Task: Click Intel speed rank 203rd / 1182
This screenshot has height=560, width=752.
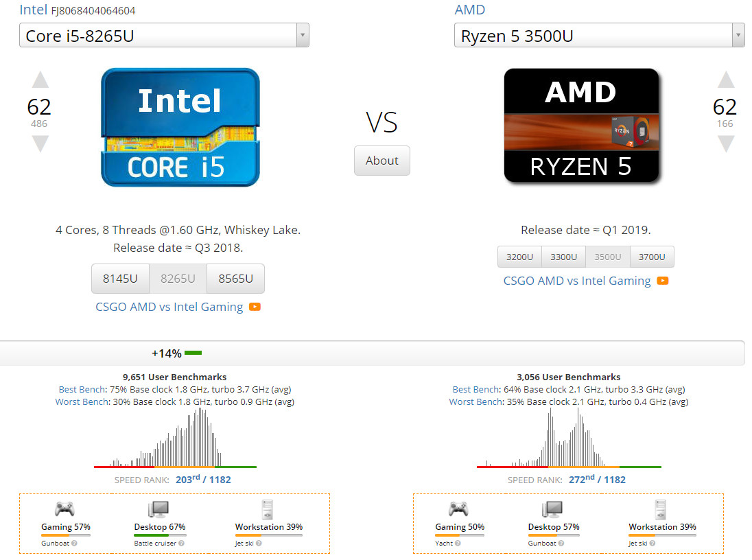Action: (x=203, y=479)
